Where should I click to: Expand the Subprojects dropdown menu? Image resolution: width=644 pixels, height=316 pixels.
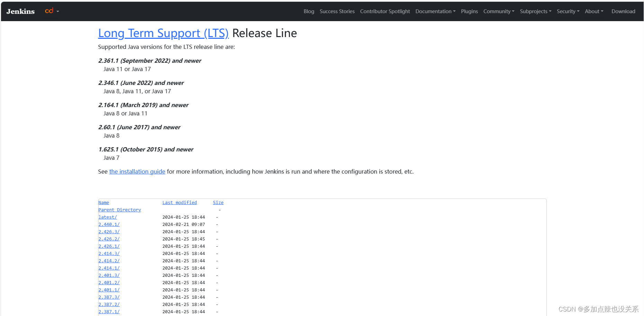tap(535, 11)
